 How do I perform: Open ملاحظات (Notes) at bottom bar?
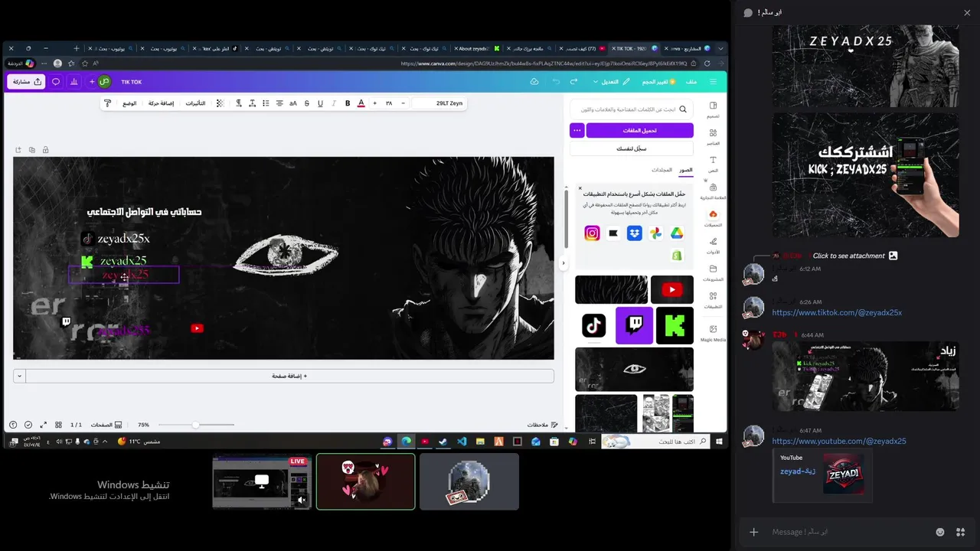[x=542, y=425]
